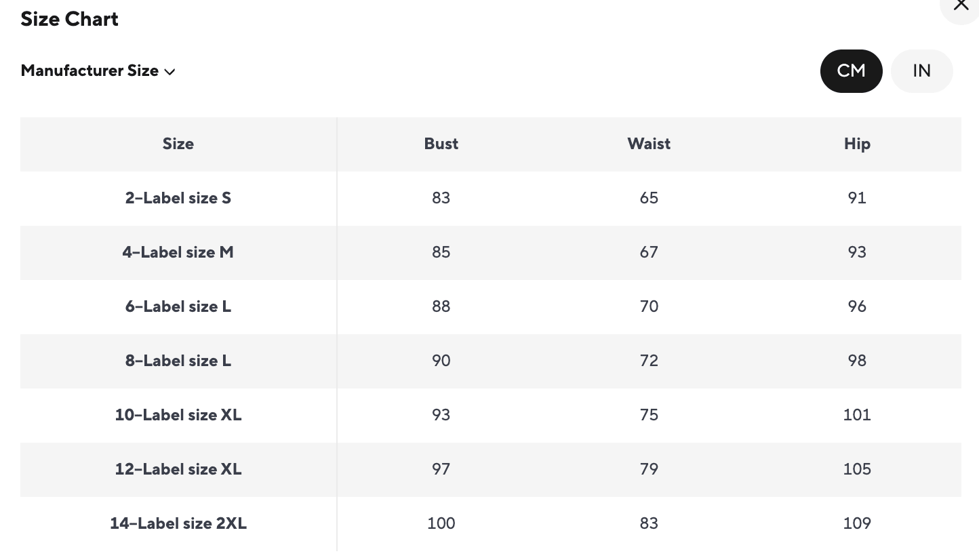Switch measurement units to IN
979x560 pixels.
[x=921, y=71]
